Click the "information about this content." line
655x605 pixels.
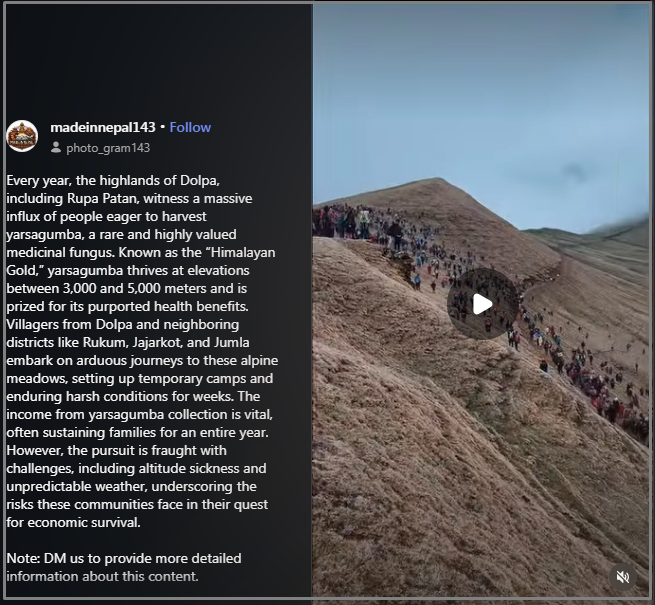tap(102, 577)
